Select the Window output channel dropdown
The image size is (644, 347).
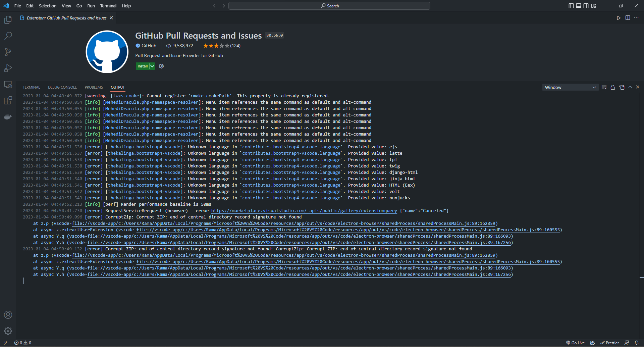pos(570,87)
